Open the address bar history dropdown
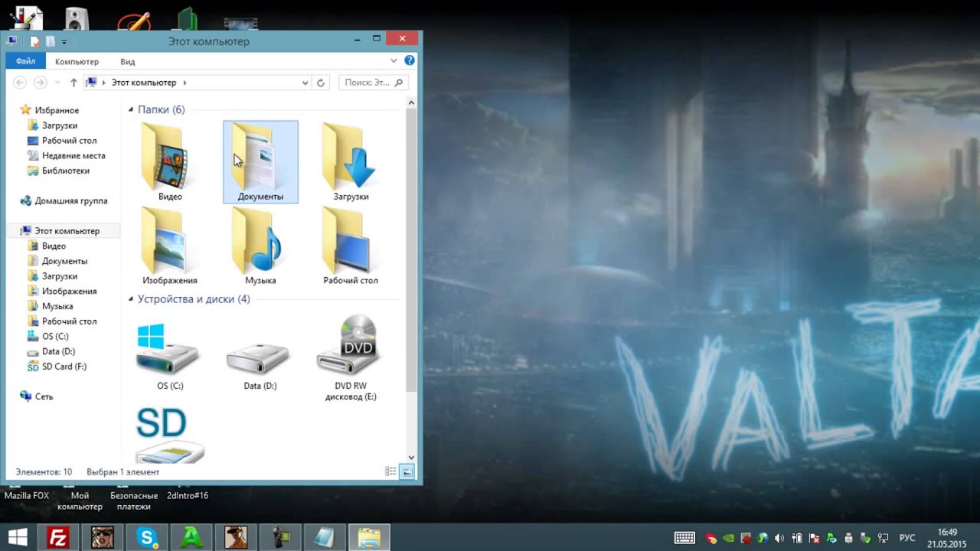Screen dimensions: 980x551 305,83
